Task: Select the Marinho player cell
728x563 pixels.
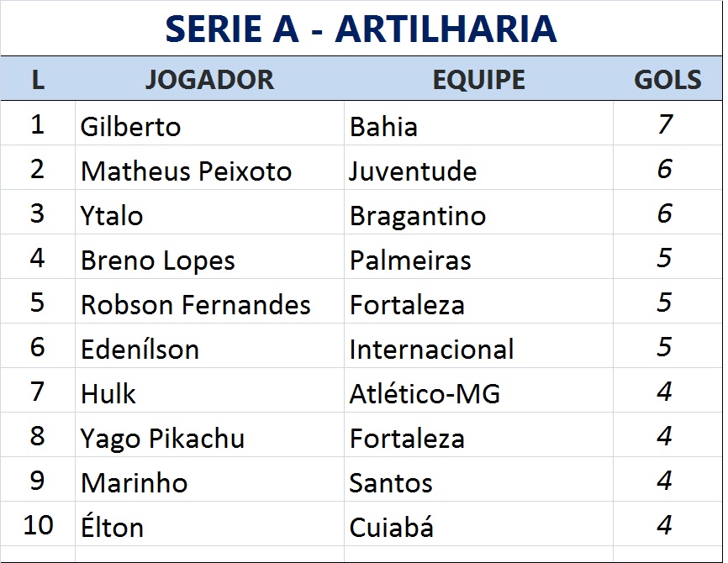Action: tap(134, 483)
